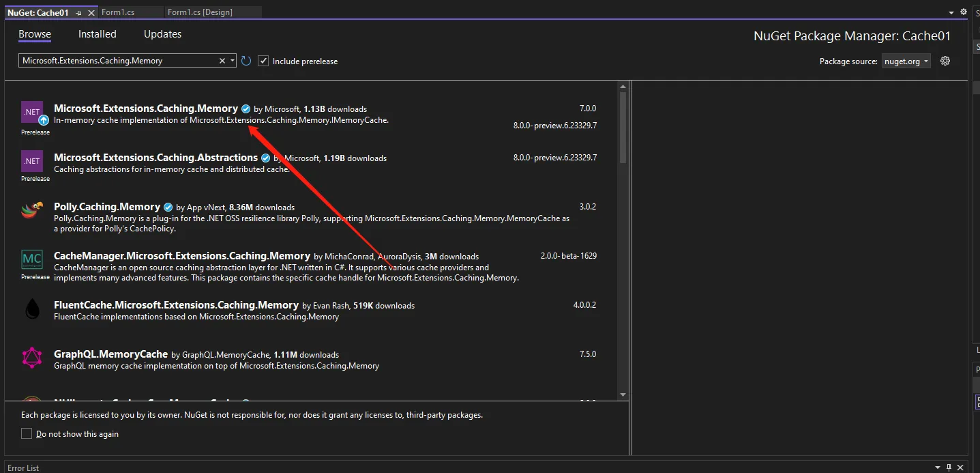Refresh the package search results
This screenshot has height=473, width=980.
pos(246,61)
